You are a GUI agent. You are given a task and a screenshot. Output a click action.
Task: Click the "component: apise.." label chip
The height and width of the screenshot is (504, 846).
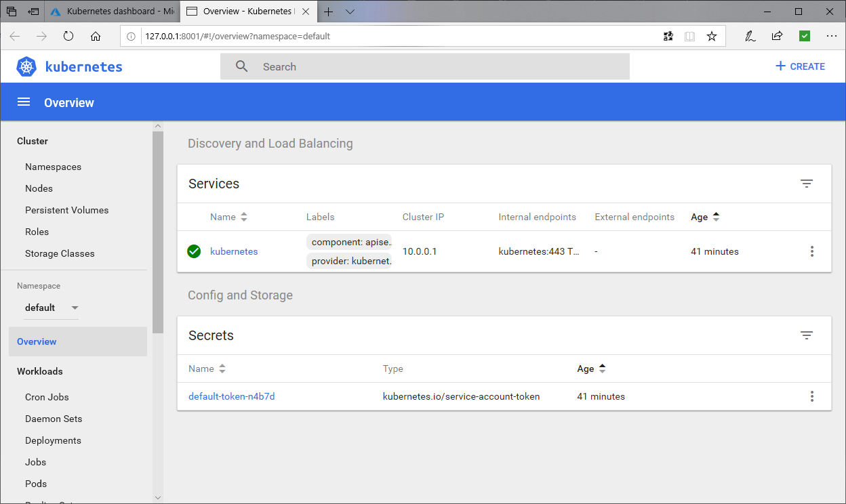(349, 242)
